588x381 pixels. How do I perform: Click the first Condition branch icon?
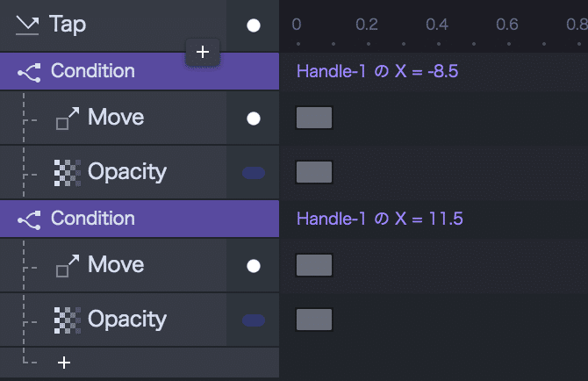coord(29,71)
